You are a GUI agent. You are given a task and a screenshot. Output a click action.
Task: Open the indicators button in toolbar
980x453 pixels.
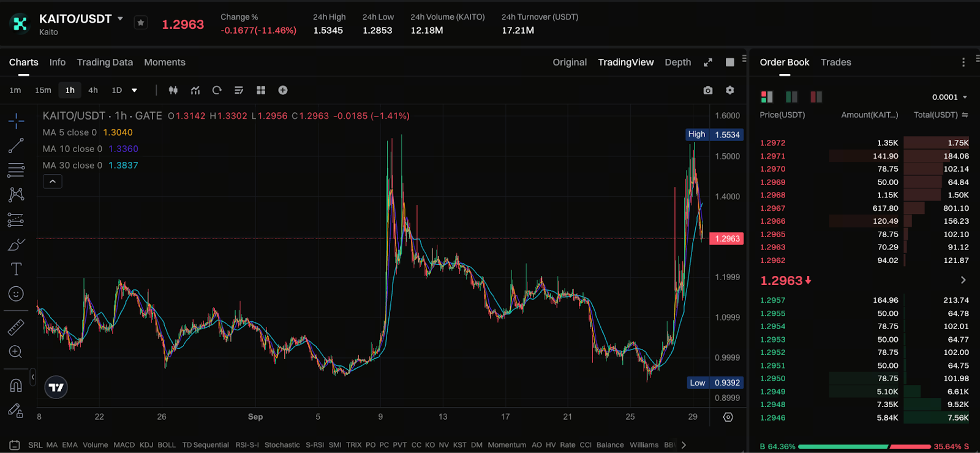195,90
